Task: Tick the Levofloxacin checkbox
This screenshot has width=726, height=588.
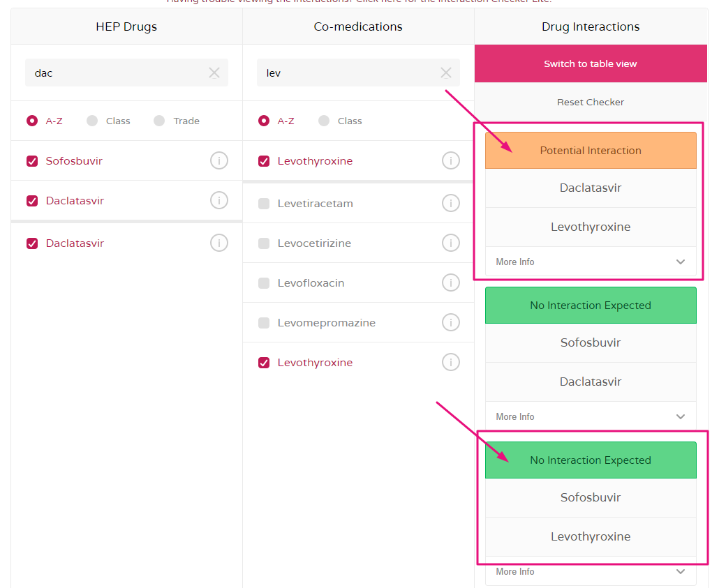Action: tap(264, 283)
